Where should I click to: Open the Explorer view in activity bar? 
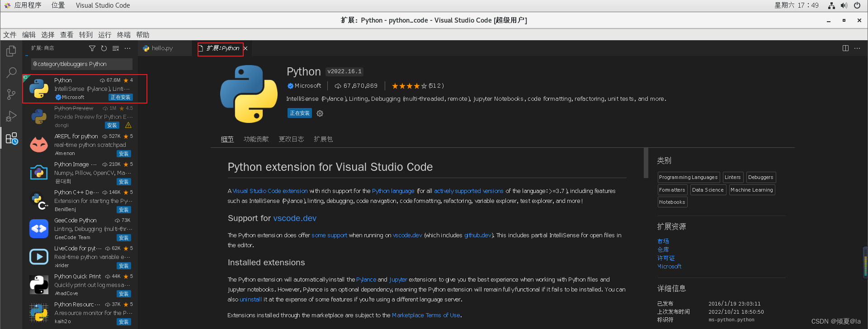[11, 51]
